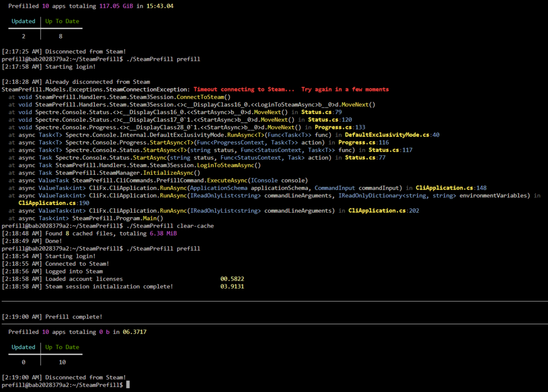Click '03.9131' timing value
This screenshot has height=392, width=548.
point(232,286)
